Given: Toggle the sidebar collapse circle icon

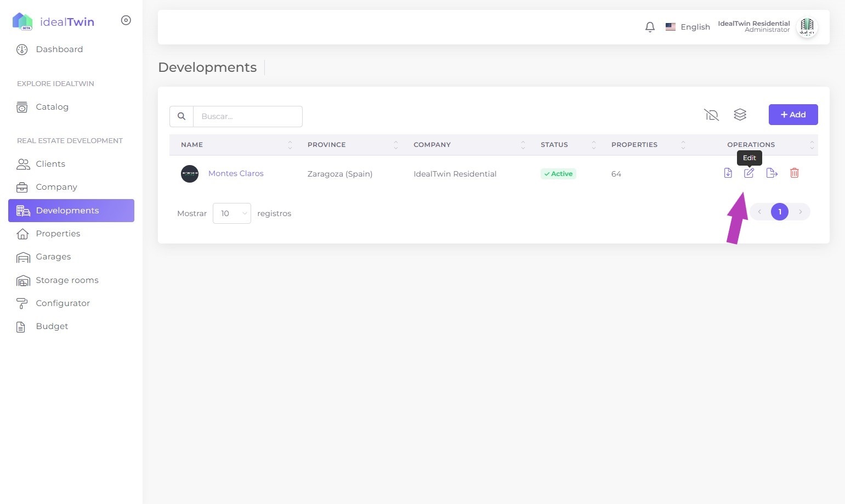Looking at the screenshot, I should (x=126, y=20).
